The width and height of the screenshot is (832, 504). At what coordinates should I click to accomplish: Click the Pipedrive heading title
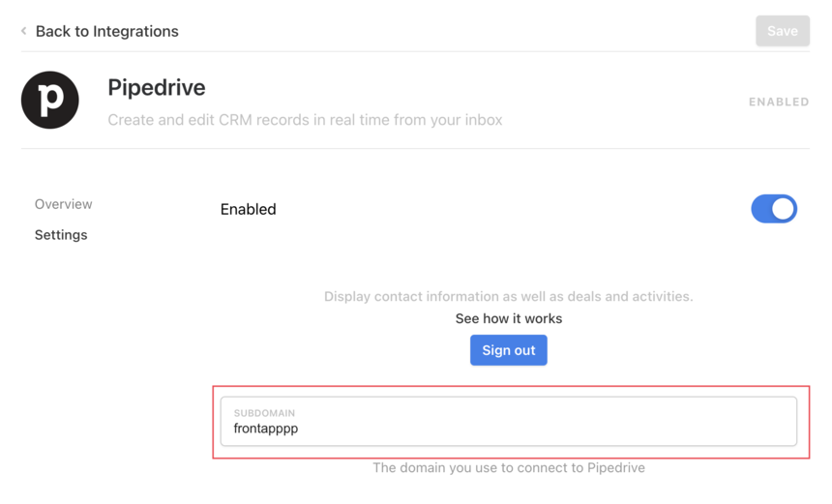point(157,87)
